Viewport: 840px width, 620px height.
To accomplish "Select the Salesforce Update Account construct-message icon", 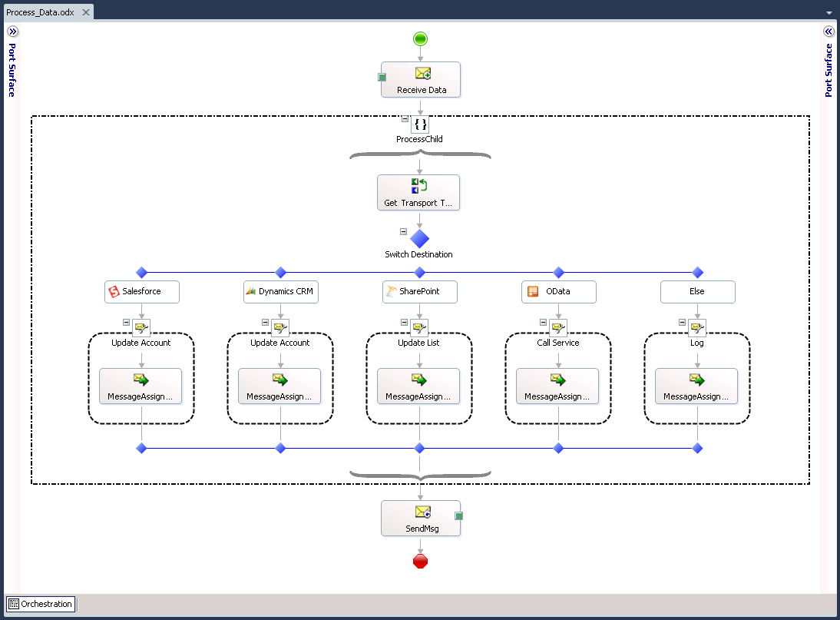I will click(141, 327).
